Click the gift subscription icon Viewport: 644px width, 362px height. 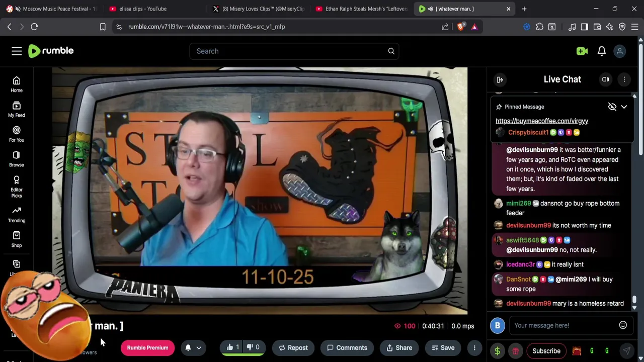tap(516, 351)
